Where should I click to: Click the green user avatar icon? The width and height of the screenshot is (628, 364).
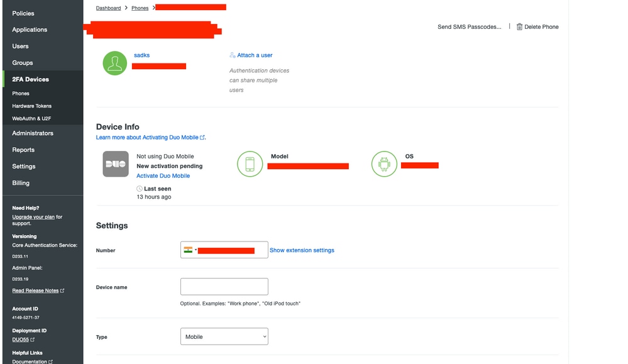coord(114,63)
